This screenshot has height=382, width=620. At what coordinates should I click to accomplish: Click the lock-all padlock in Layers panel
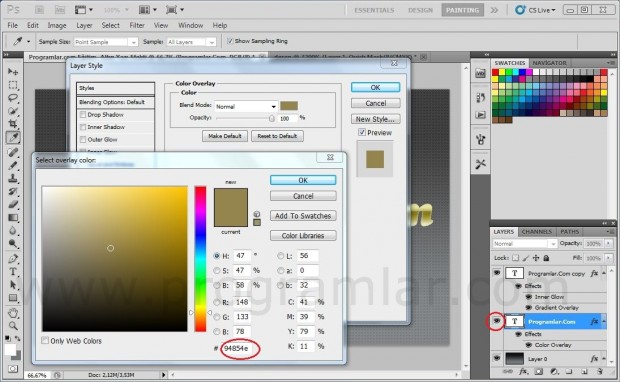[546, 258]
